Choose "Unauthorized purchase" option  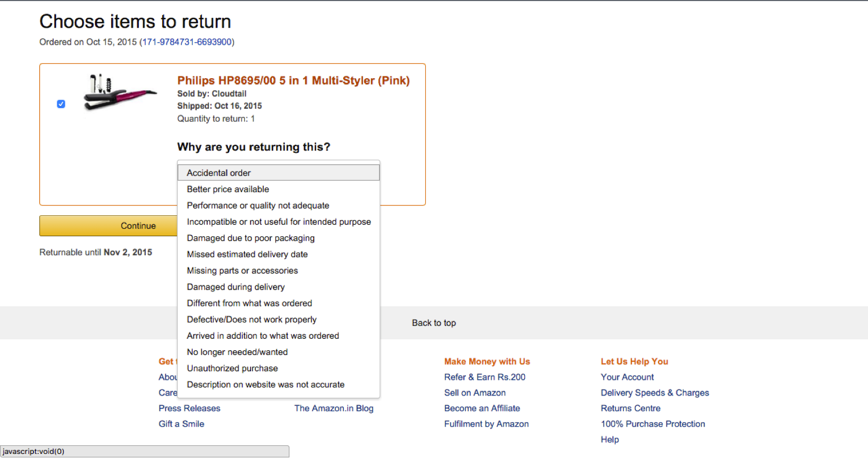[x=232, y=368]
